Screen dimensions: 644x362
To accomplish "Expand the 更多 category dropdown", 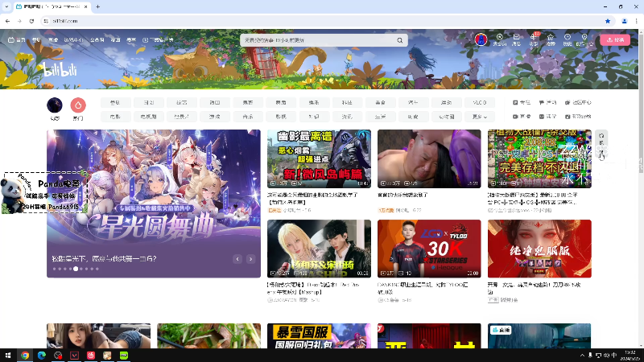I will 479,117.
